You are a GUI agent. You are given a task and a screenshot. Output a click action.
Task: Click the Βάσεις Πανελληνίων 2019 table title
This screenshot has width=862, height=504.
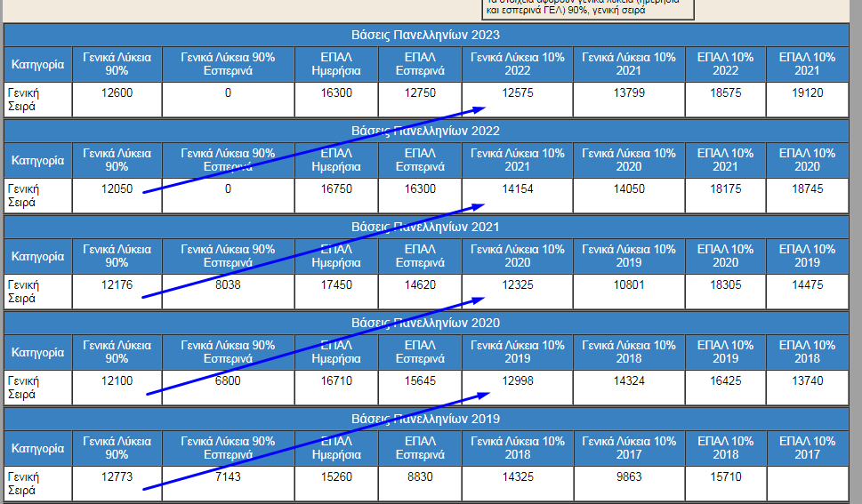(x=425, y=419)
